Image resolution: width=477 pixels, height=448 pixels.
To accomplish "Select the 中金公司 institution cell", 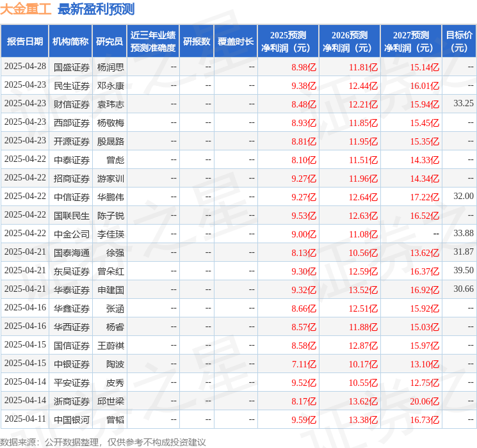I will pyautogui.click(x=72, y=234).
